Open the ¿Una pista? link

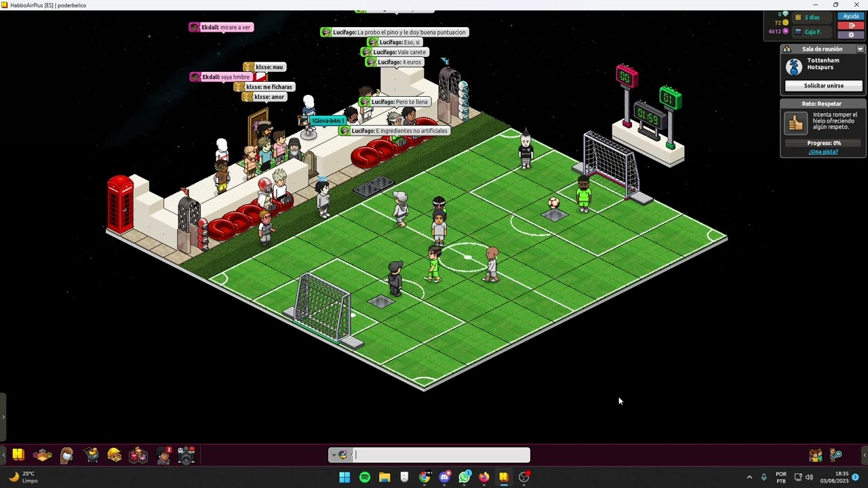[823, 152]
